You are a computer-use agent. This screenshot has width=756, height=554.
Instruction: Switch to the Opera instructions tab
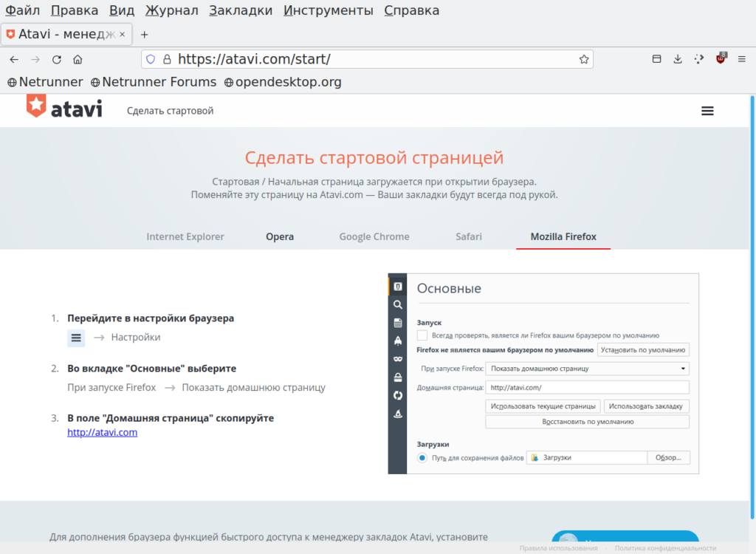[x=280, y=236]
